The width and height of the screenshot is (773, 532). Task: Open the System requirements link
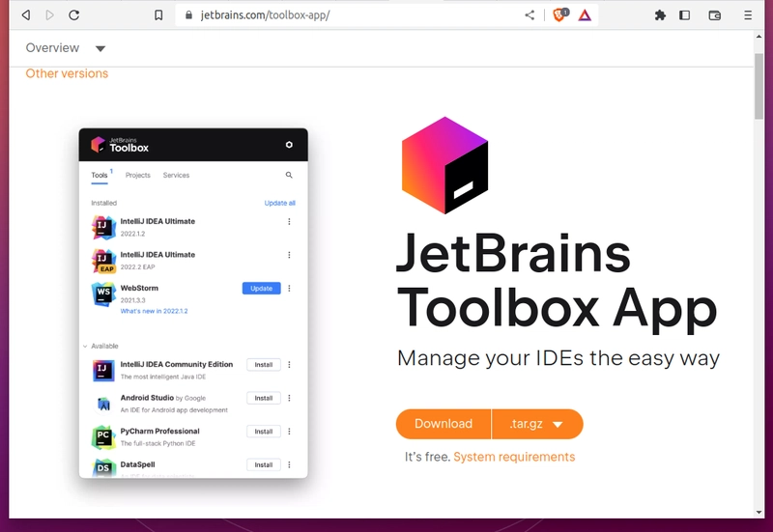tap(514, 457)
